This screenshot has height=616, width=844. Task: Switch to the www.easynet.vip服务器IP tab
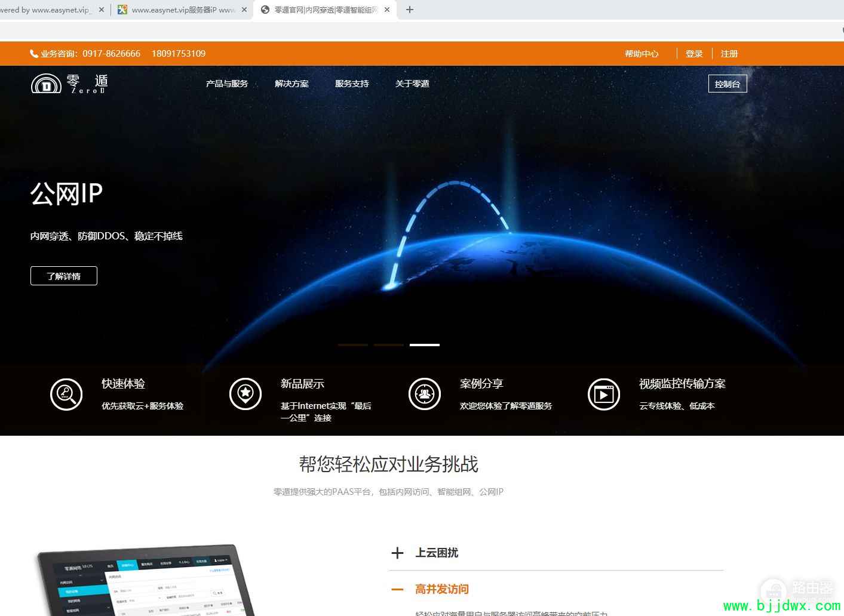(x=182, y=10)
